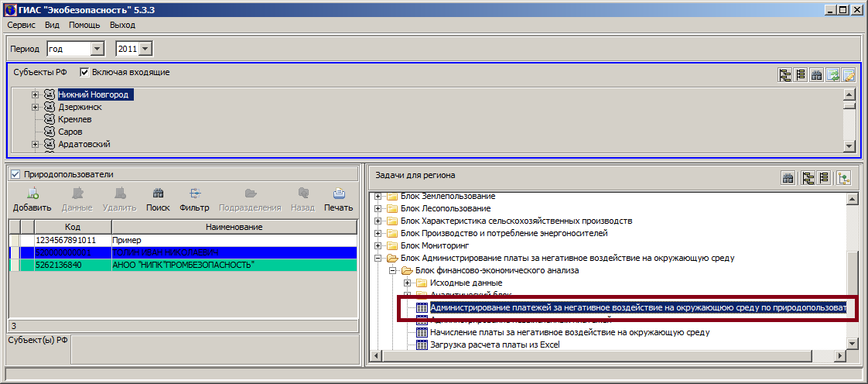Open the year dropdown showing 2011

(145, 49)
